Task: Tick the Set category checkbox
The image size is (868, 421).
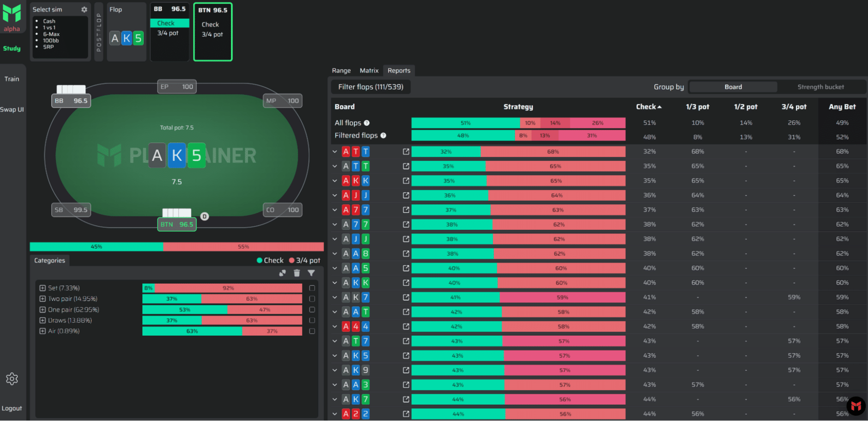Action: (x=312, y=288)
